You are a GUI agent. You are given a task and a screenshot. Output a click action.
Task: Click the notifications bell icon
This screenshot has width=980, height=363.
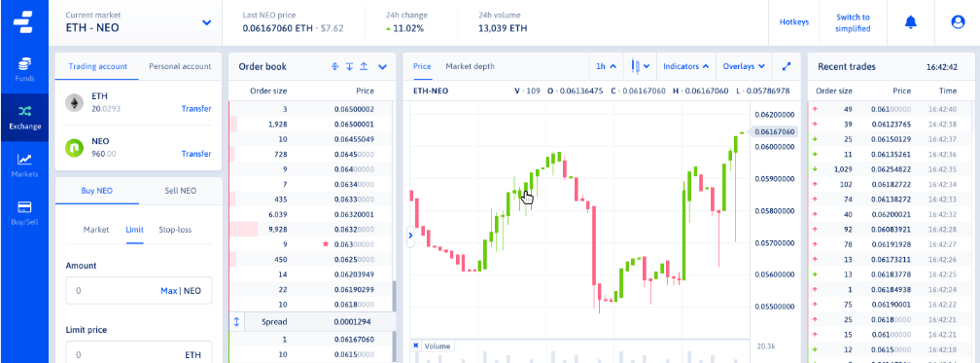point(911,22)
